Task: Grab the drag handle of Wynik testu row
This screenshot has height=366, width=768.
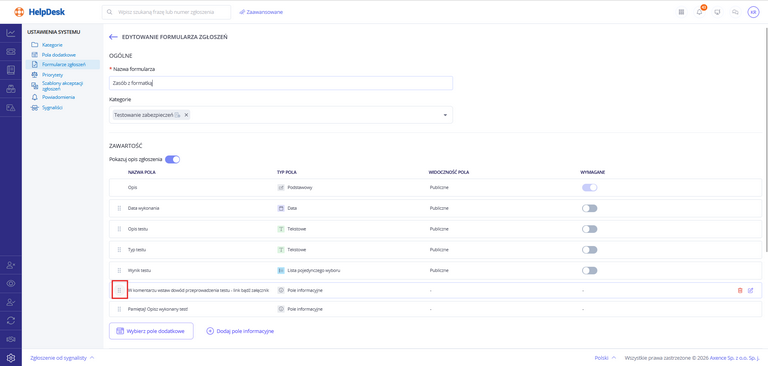Action: tap(119, 270)
